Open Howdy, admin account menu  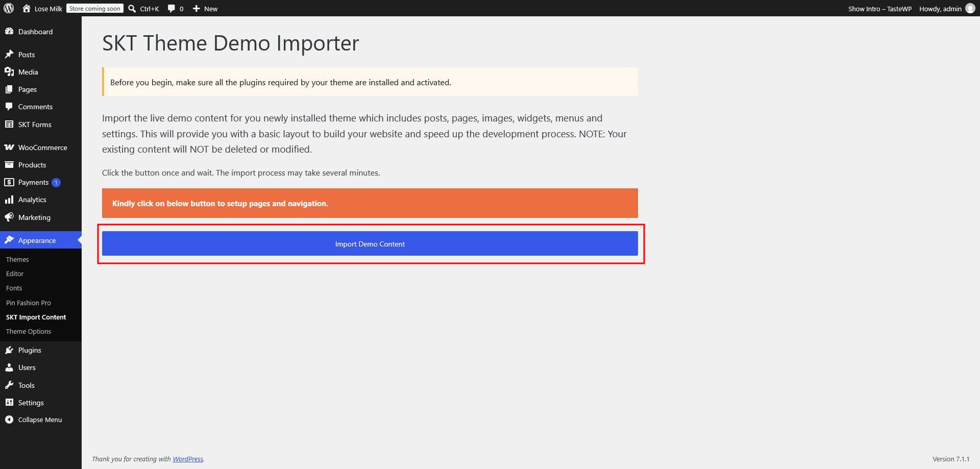click(x=940, y=9)
